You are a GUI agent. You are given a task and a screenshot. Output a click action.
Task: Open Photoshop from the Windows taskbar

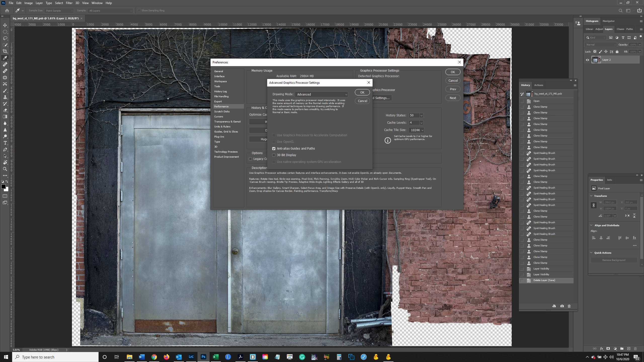(x=203, y=357)
